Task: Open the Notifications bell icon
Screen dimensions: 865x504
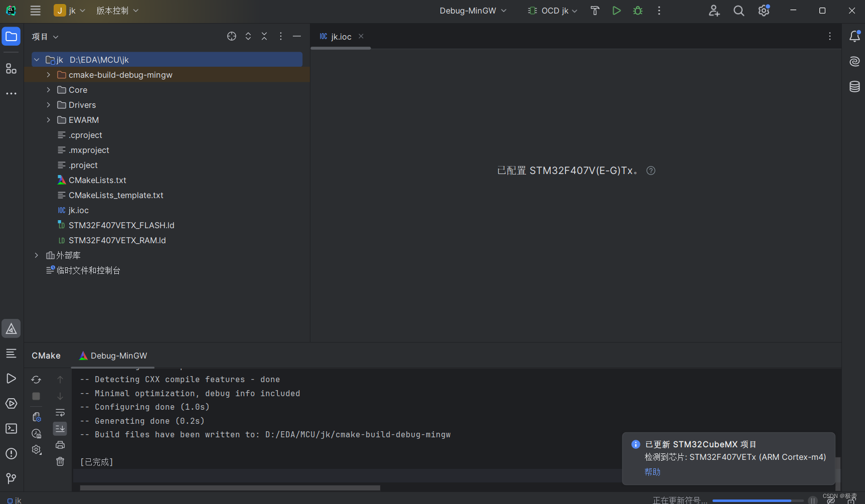Action: 854,36
